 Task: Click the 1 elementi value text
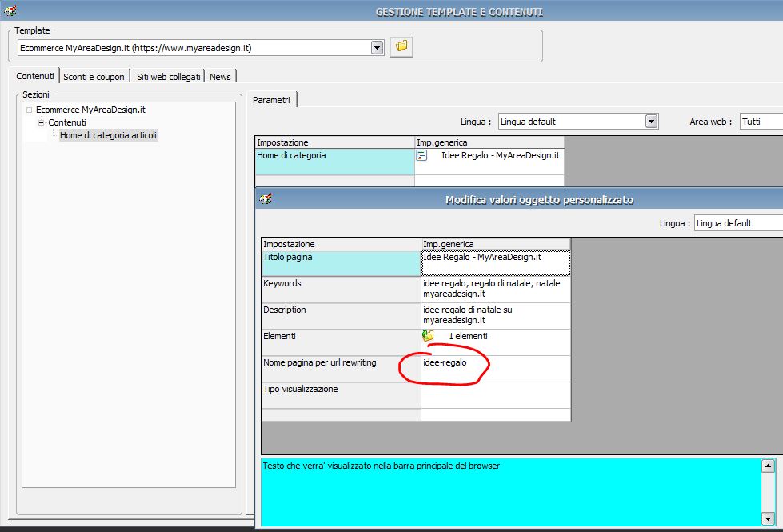(x=468, y=336)
